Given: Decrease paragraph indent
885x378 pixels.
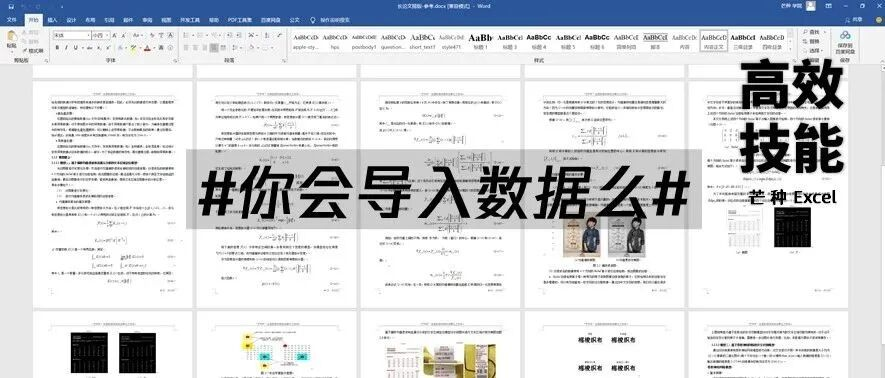Looking at the screenshot, I should tap(229, 35).
